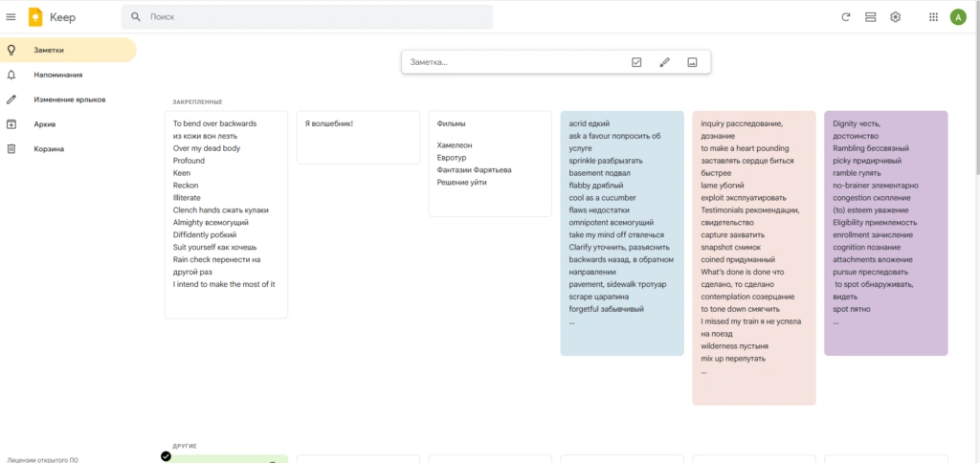Click 'no-brainer элементарно' text
This screenshot has width=980, height=463.
click(876, 186)
